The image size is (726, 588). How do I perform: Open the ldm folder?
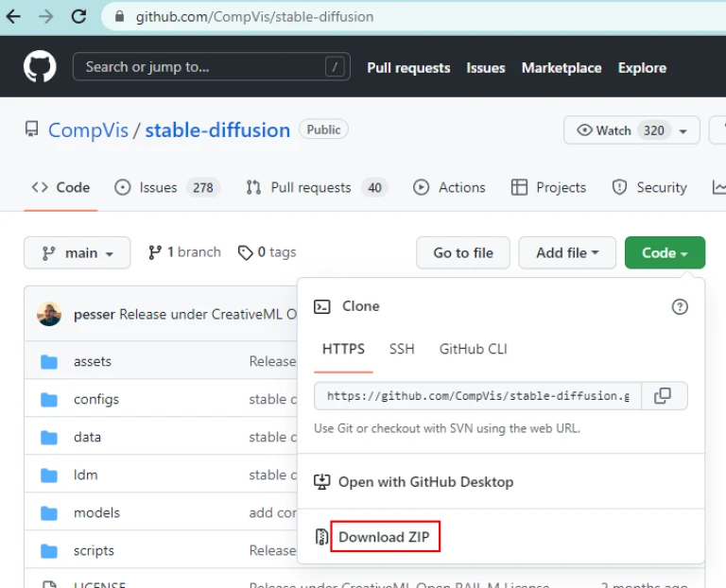click(86, 475)
